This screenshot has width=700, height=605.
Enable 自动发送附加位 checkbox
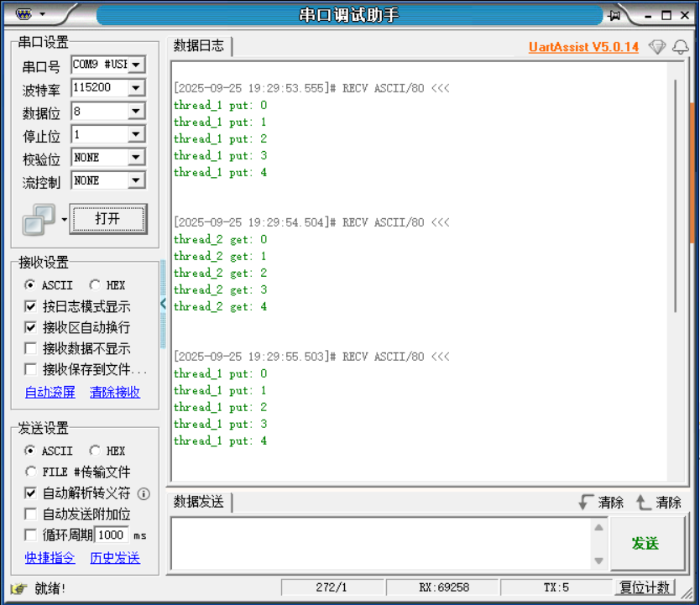(x=30, y=514)
